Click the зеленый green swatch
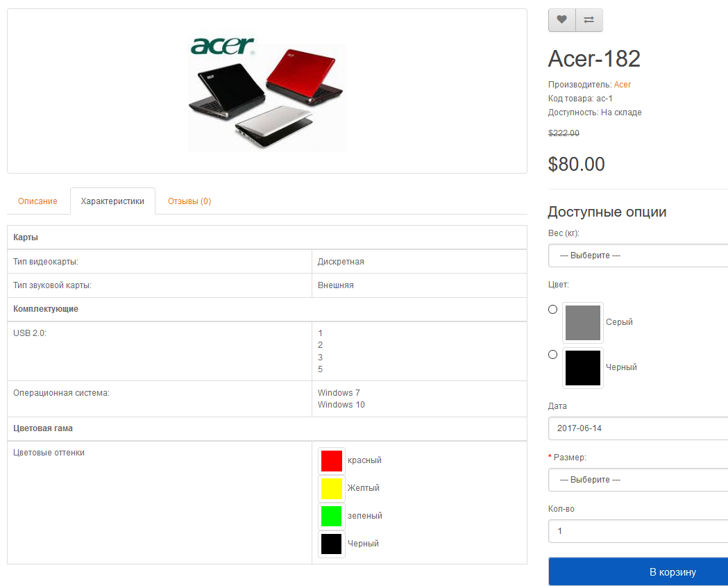 point(332,517)
